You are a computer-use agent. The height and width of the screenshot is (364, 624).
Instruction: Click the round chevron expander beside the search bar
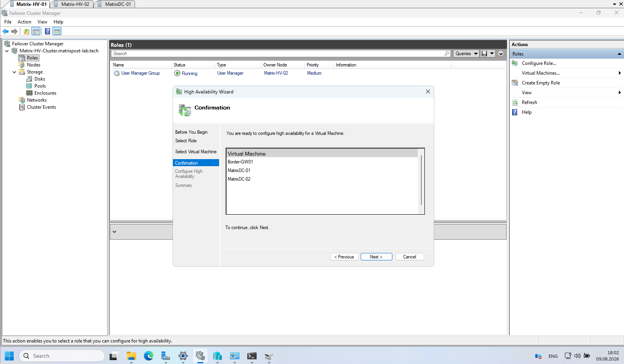pyautogui.click(x=501, y=54)
